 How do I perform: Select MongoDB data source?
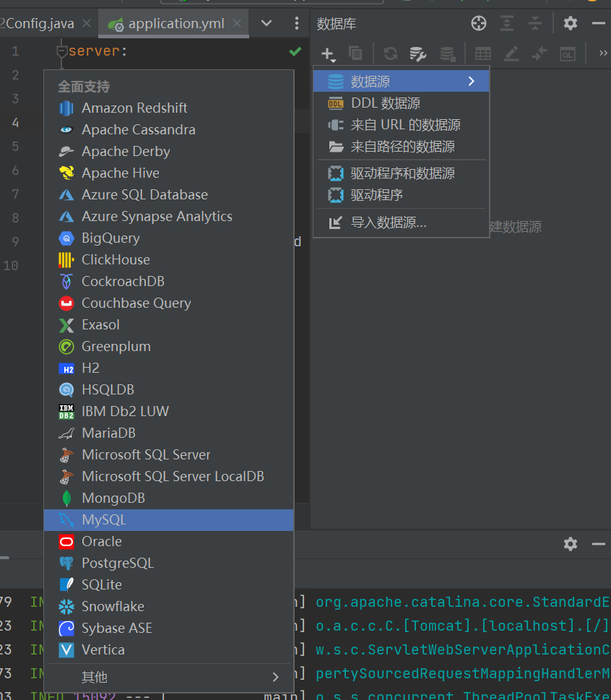[169, 498]
